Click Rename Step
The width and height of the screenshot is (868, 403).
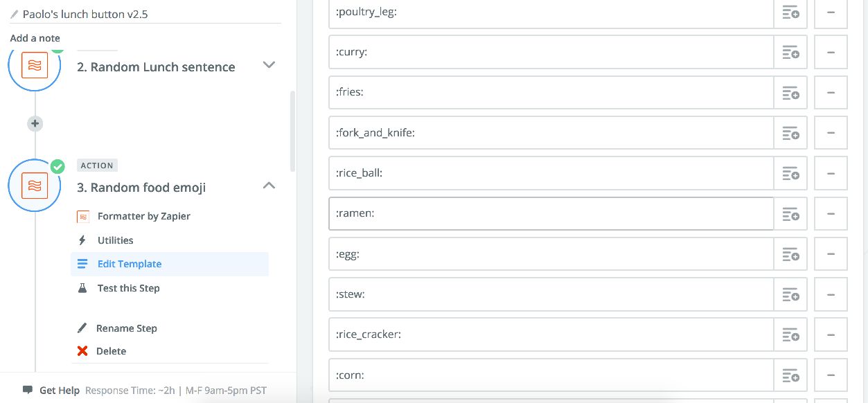coord(126,328)
